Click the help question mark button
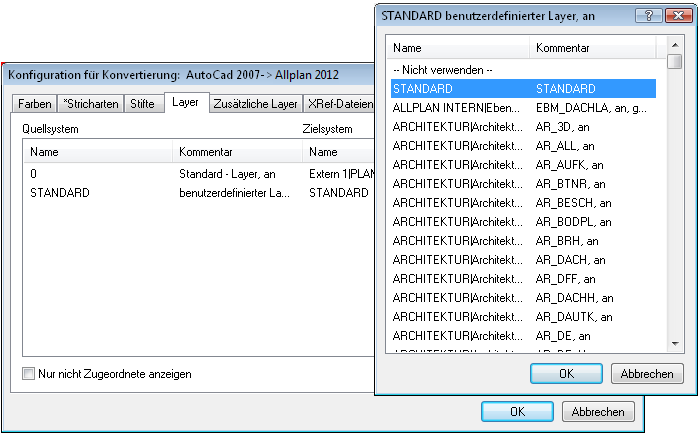 (649, 16)
